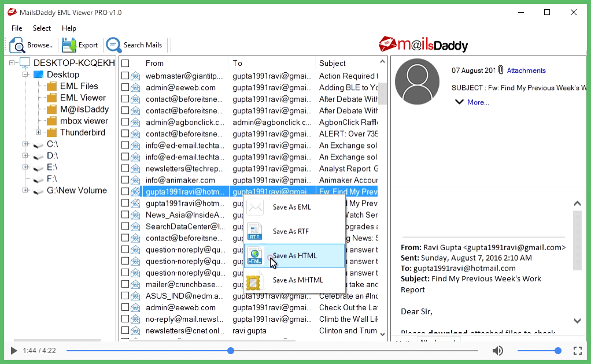
Task: Check the first admin@eeweb.com (Adding BLE) checkbox
Action: tap(125, 87)
